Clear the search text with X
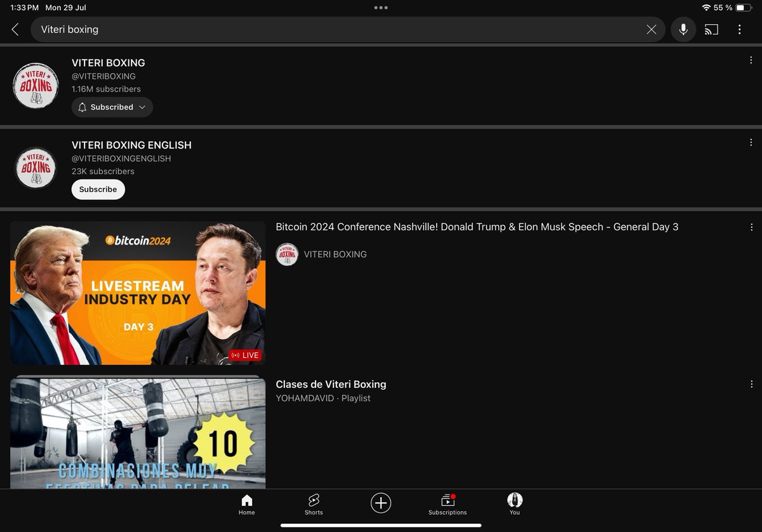The width and height of the screenshot is (762, 532). pos(652,29)
